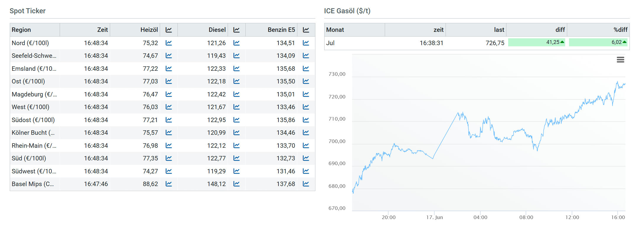
Task: Click the Zeit column header
Action: 102,30
